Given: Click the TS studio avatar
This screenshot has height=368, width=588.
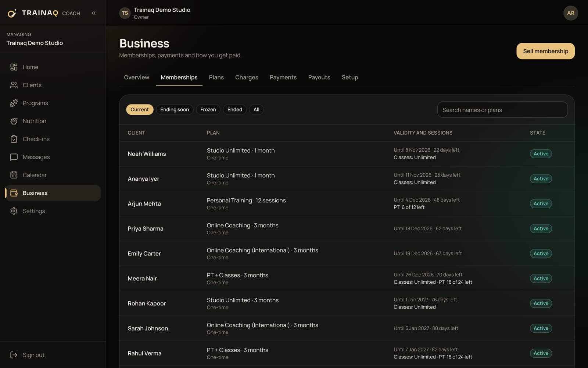Looking at the screenshot, I should tap(125, 13).
